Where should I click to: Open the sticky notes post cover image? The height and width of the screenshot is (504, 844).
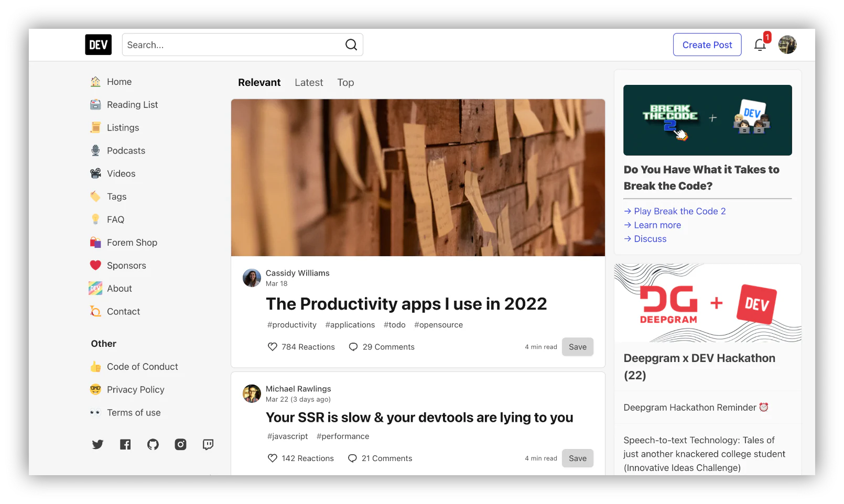[418, 178]
